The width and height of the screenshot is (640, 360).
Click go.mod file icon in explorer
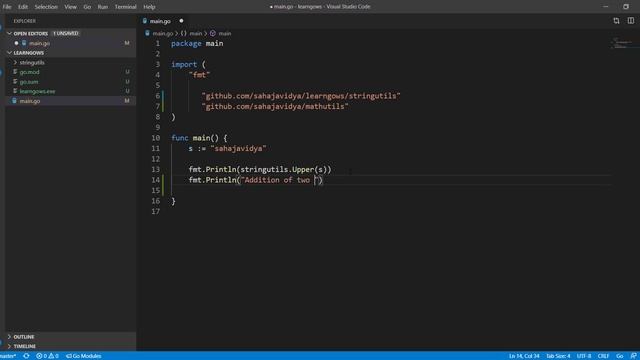15,72
